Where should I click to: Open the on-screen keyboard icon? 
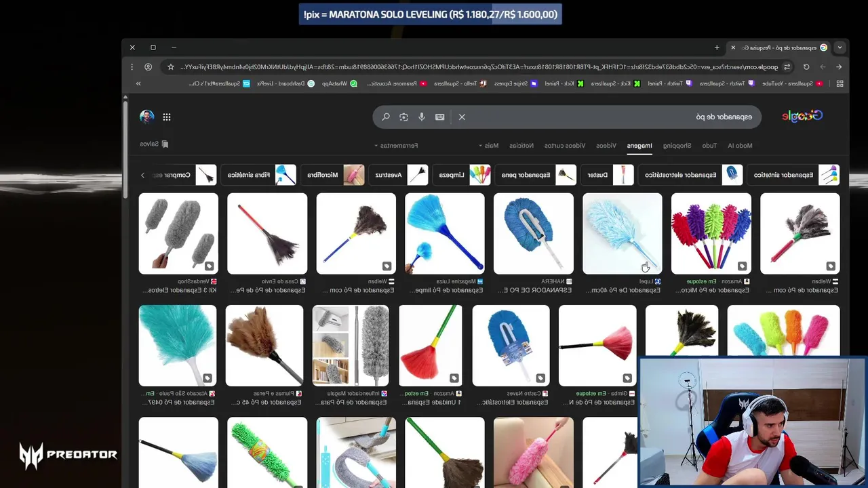439,117
